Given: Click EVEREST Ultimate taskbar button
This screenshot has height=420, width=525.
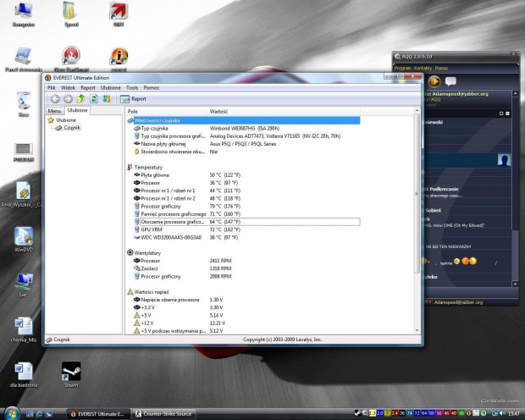Looking at the screenshot, I should coord(97,414).
